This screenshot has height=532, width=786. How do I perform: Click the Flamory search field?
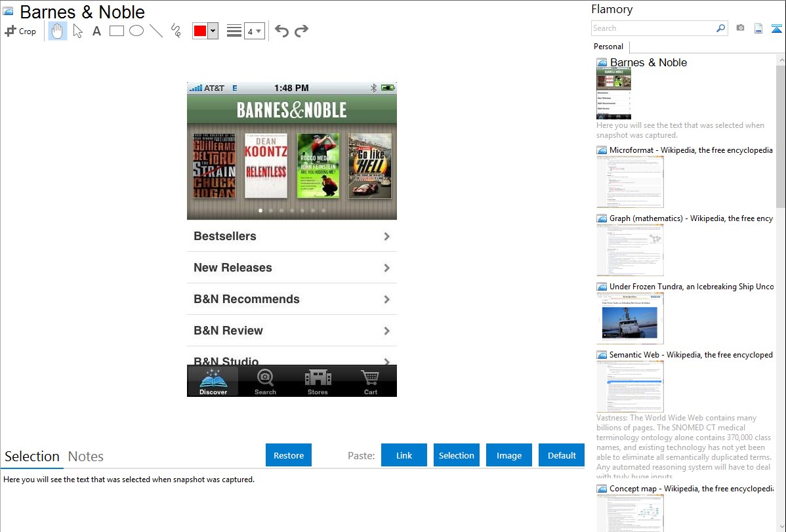(x=653, y=28)
